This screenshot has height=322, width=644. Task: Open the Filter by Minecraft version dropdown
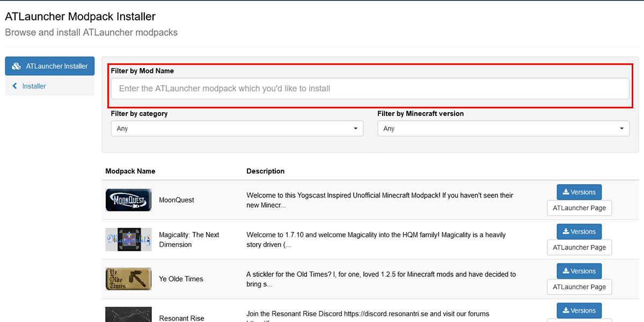pos(503,128)
